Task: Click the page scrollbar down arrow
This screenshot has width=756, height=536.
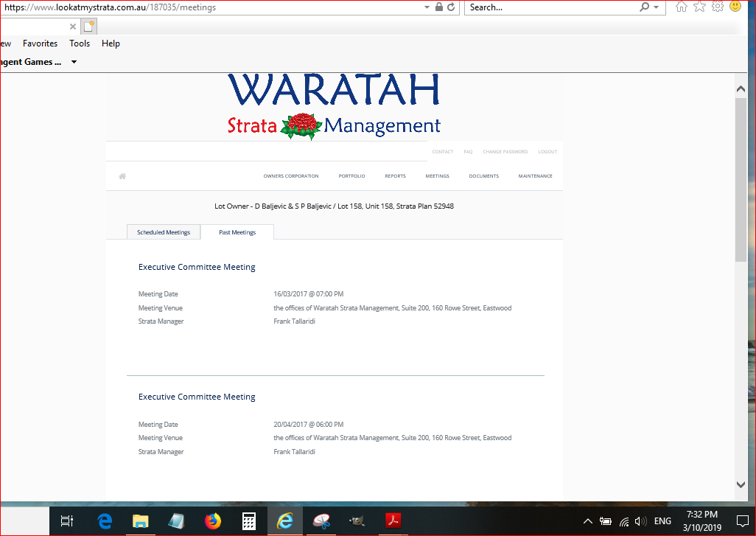Action: point(741,485)
